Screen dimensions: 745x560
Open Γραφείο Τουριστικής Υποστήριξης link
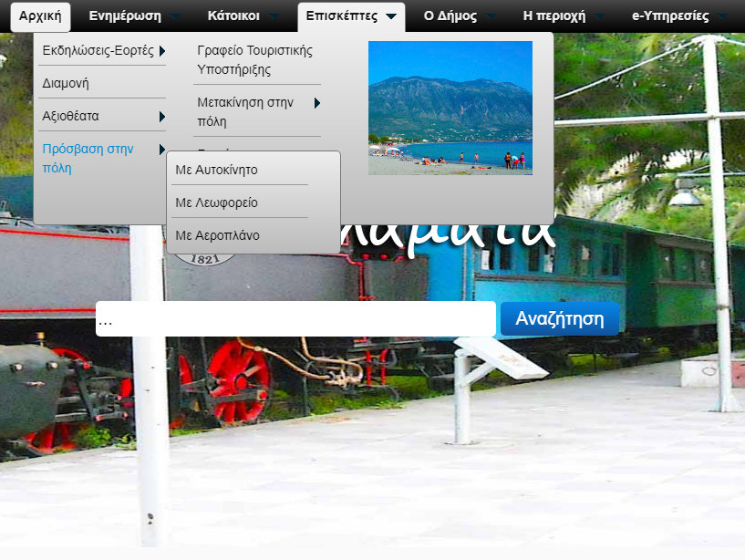[x=254, y=59]
